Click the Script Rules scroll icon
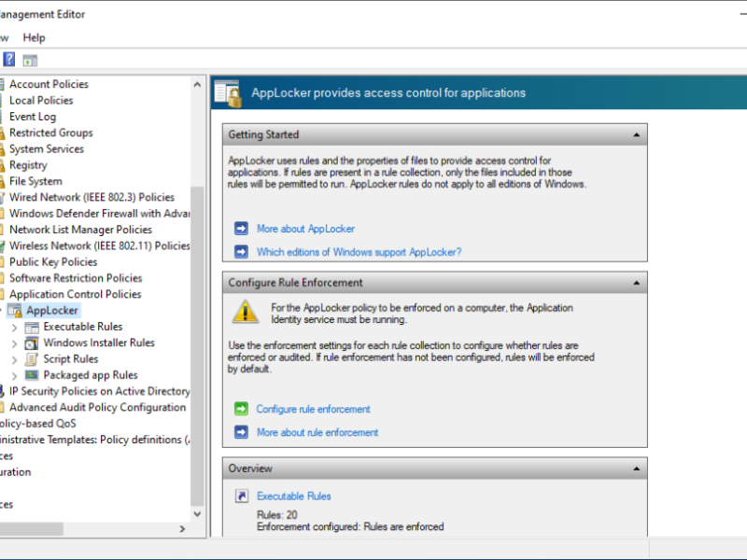This screenshot has width=747, height=560. tap(32, 359)
